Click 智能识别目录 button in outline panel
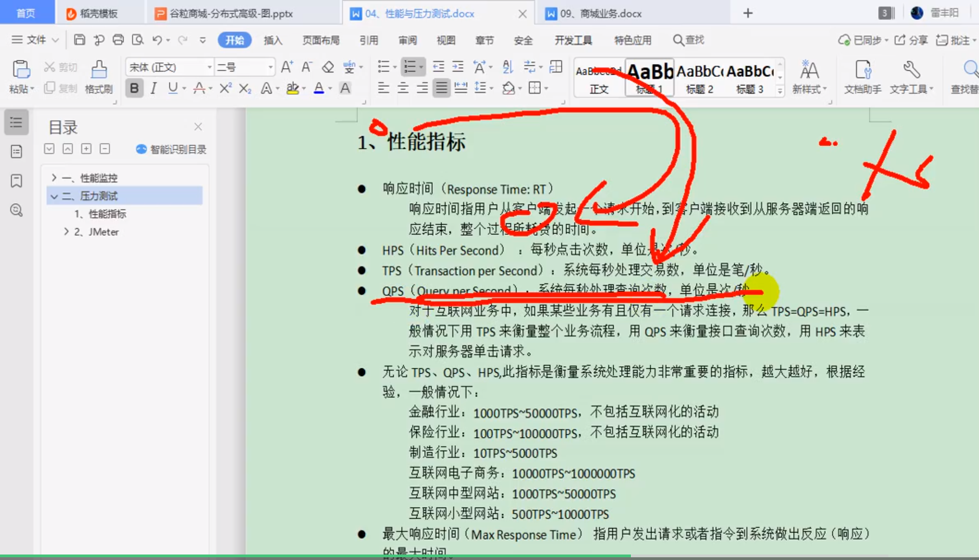 pyautogui.click(x=171, y=149)
